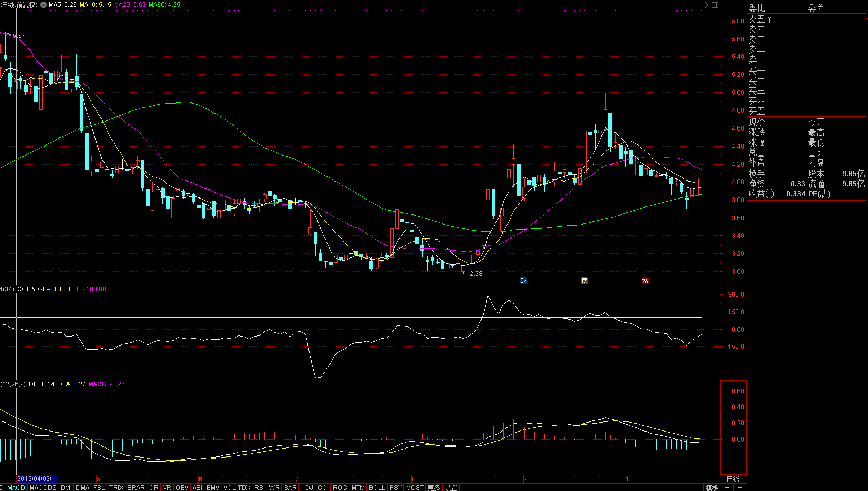Switch to the ASI indicator tab
The width and height of the screenshot is (868, 491).
click(197, 487)
